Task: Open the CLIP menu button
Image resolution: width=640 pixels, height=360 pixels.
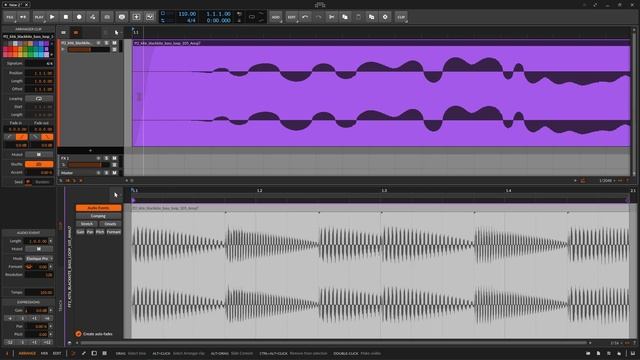Action: click(x=401, y=17)
